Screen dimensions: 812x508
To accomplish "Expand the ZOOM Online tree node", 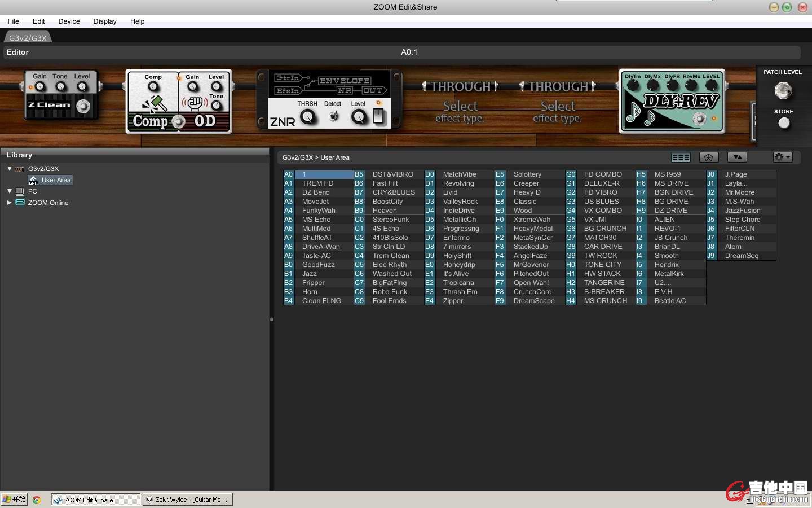I will pos(10,202).
